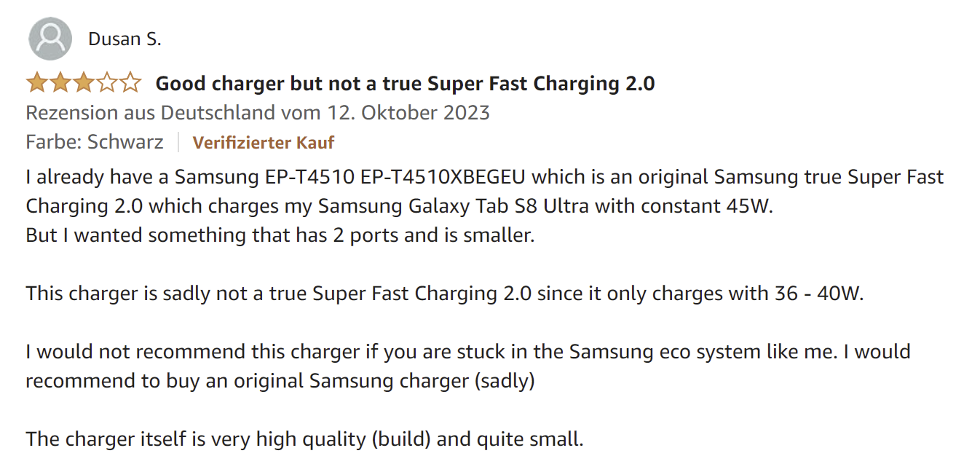Open Dusan S. reviewer profile
The width and height of the screenshot is (980, 456).
point(125,39)
